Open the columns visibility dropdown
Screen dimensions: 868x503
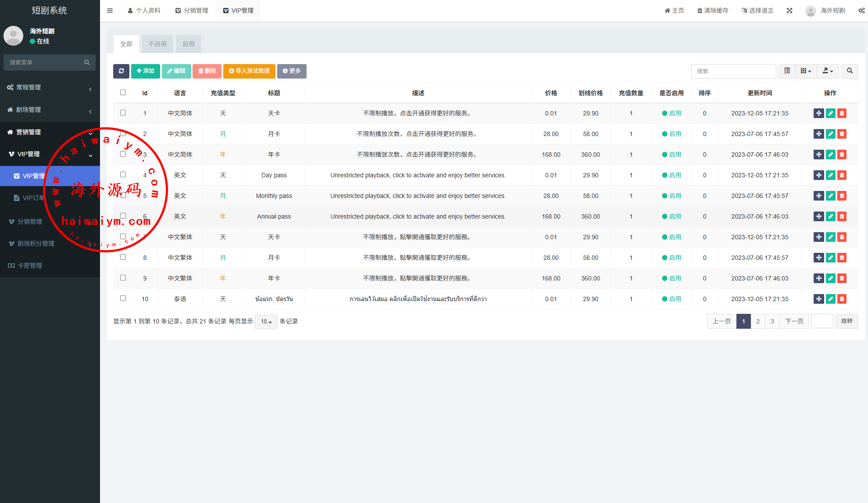point(806,71)
